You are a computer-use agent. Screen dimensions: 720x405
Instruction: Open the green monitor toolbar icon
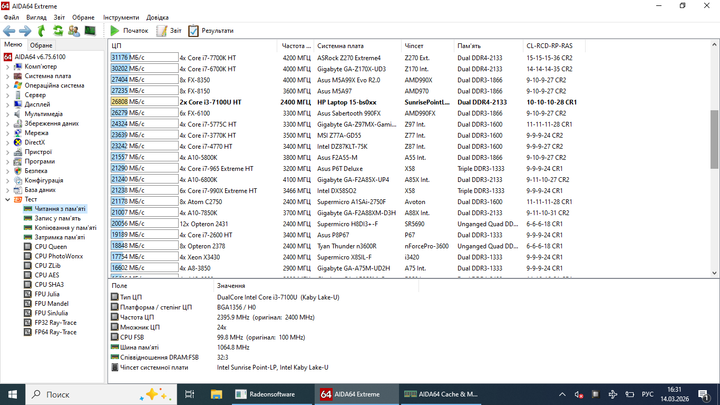pyautogui.click(x=90, y=31)
